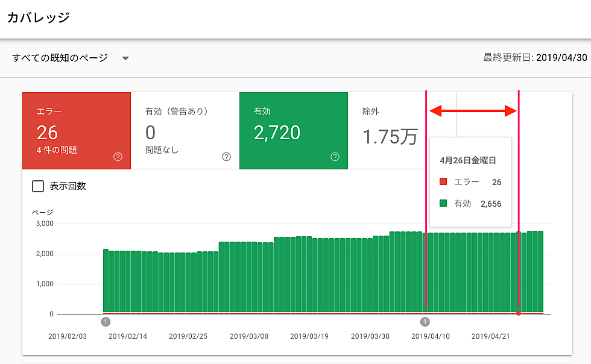Click the red エラー swatch in tooltip
The image size is (591, 364).
pos(443,182)
